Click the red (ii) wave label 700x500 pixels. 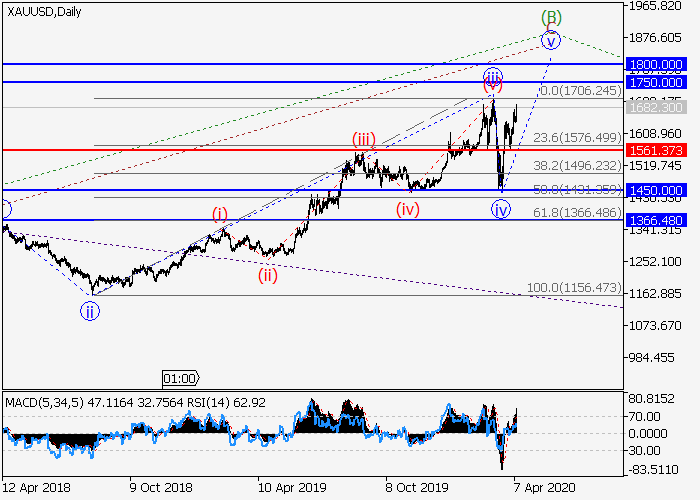point(267,275)
